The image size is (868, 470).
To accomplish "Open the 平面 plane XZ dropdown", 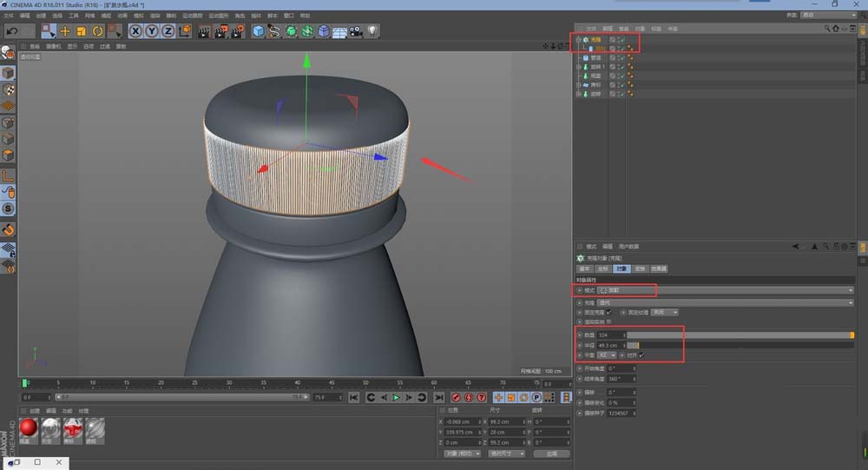I will pos(607,355).
